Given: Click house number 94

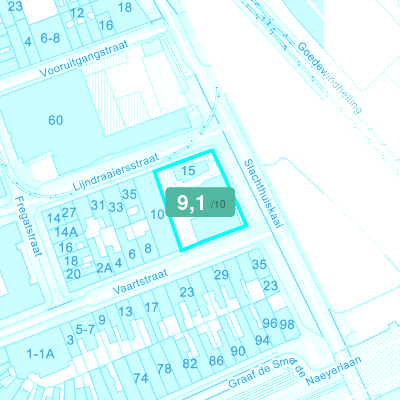Looking at the screenshot, I should pos(262,340).
